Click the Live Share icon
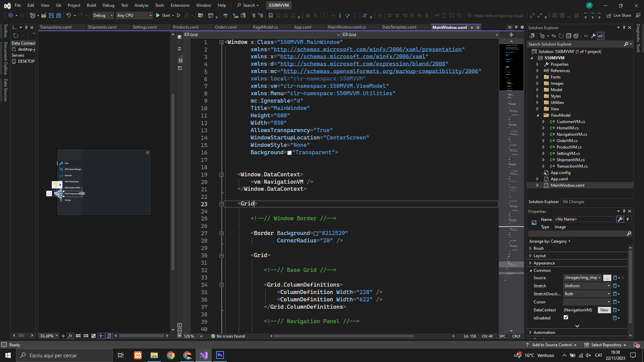 tap(609, 15)
